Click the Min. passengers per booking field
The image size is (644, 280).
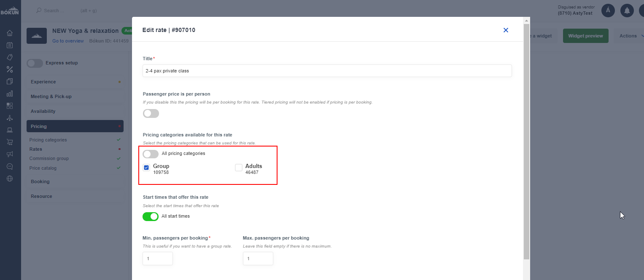point(158,259)
